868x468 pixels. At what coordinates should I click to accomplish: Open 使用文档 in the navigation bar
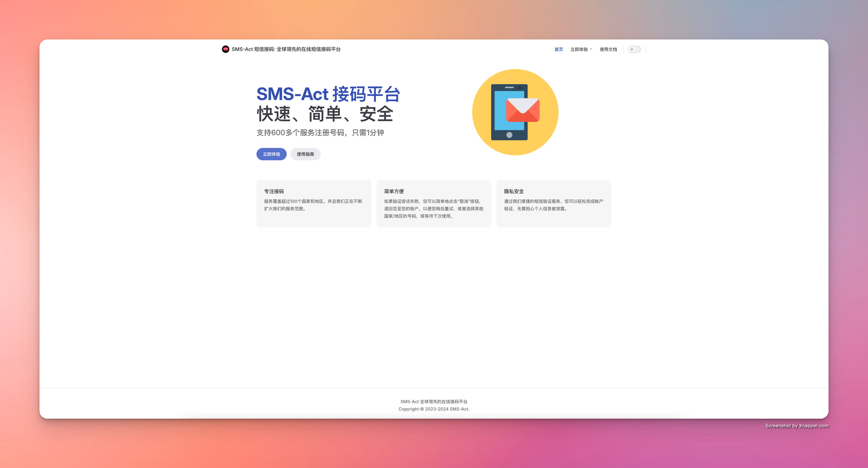point(608,50)
